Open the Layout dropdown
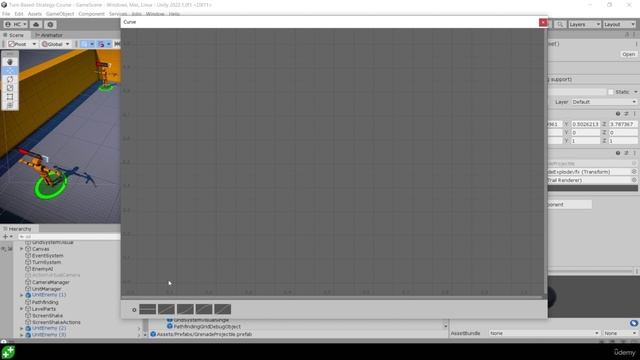 (x=620, y=24)
